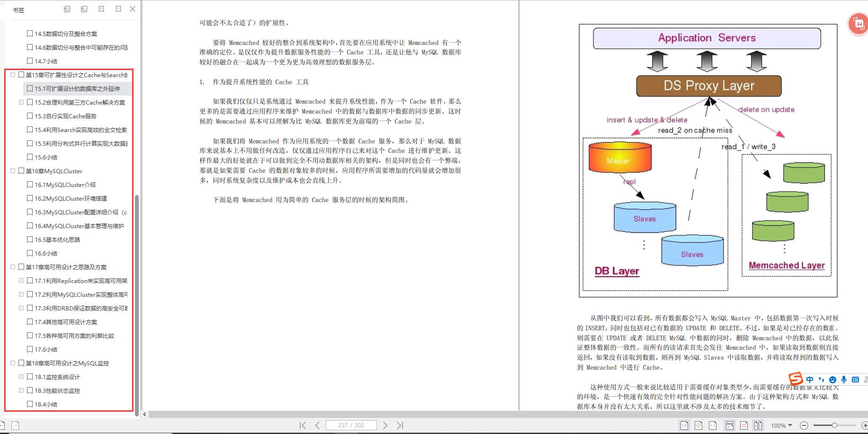Click the fit page view icon
The image size is (868, 434).
[x=698, y=425]
